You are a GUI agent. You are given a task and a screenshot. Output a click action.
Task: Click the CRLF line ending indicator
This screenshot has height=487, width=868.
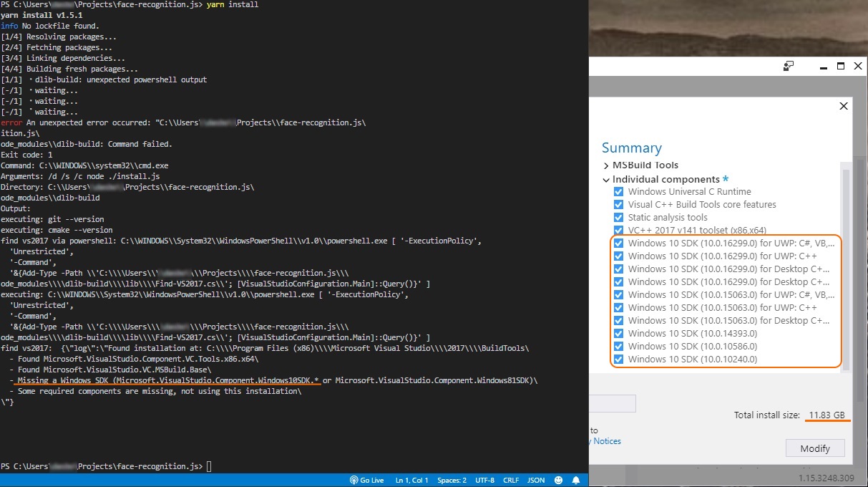click(x=510, y=480)
